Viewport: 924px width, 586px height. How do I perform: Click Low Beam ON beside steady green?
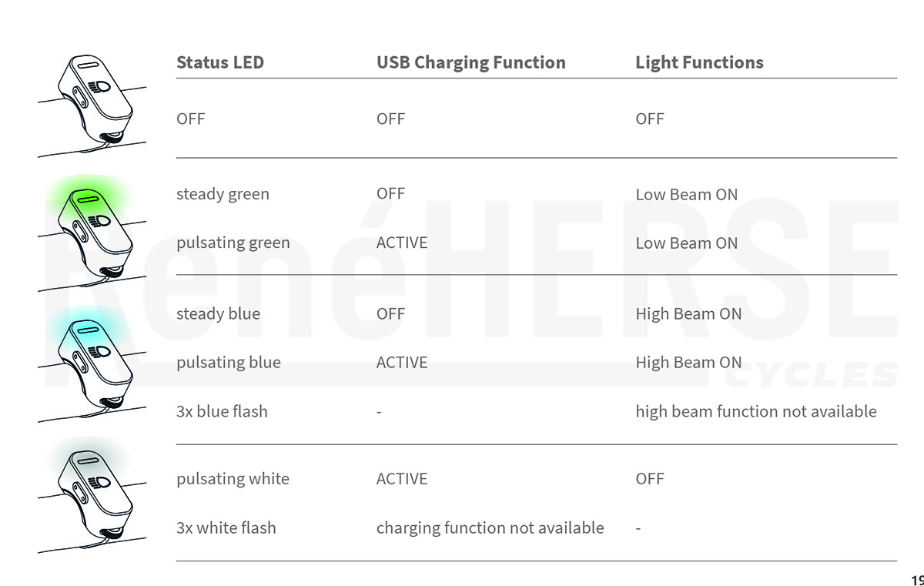686,195
